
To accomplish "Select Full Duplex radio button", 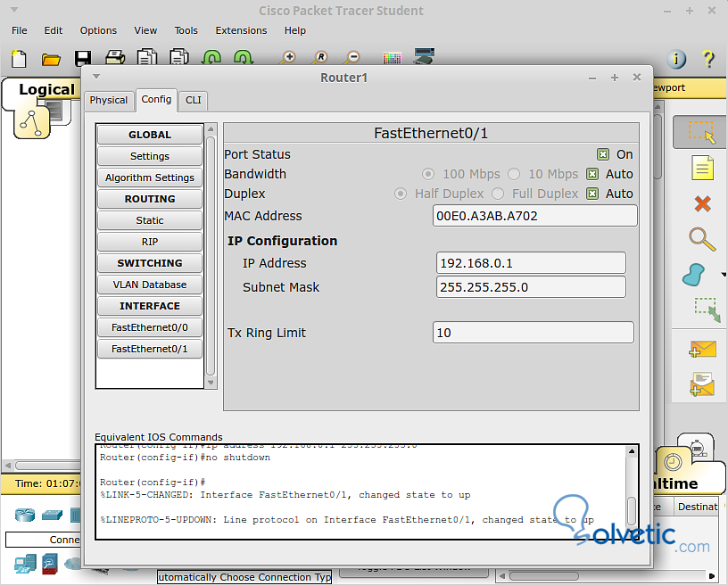I will point(497,194).
